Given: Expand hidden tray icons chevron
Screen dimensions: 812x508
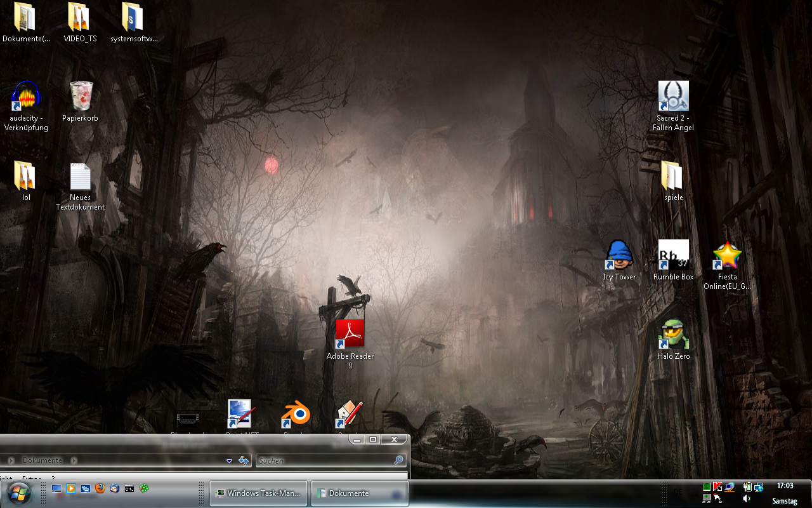Looking at the screenshot, I should (x=695, y=493).
